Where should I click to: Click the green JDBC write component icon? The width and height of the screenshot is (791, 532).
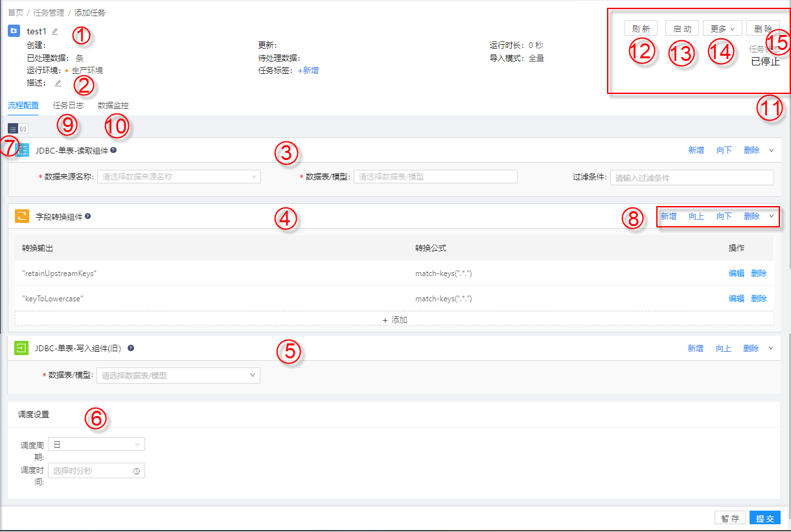21,348
